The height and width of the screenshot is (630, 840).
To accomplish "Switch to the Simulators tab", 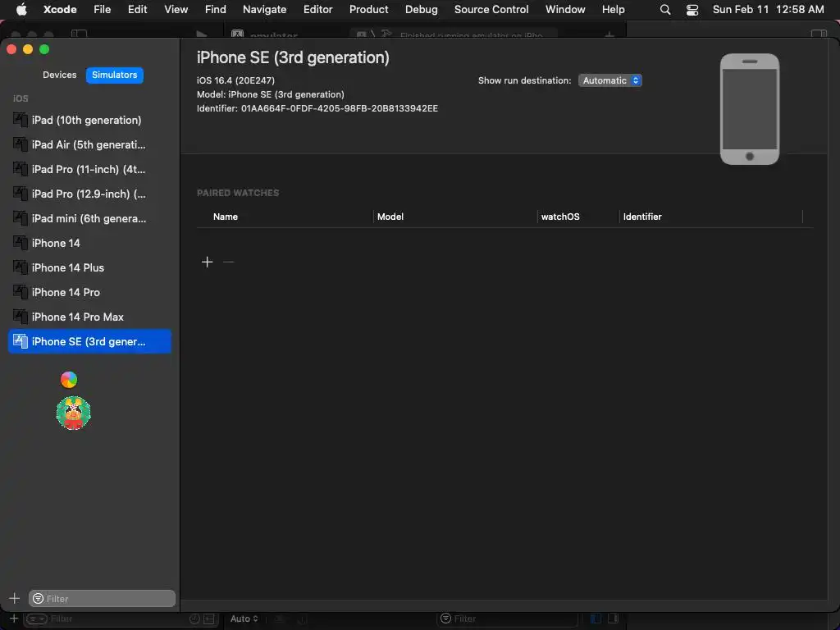I will tap(115, 75).
